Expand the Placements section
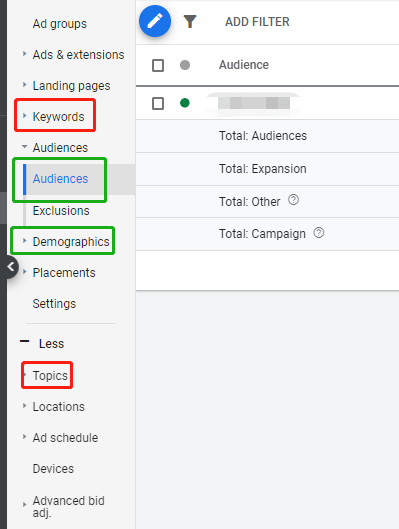The width and height of the screenshot is (399, 529). coord(24,271)
